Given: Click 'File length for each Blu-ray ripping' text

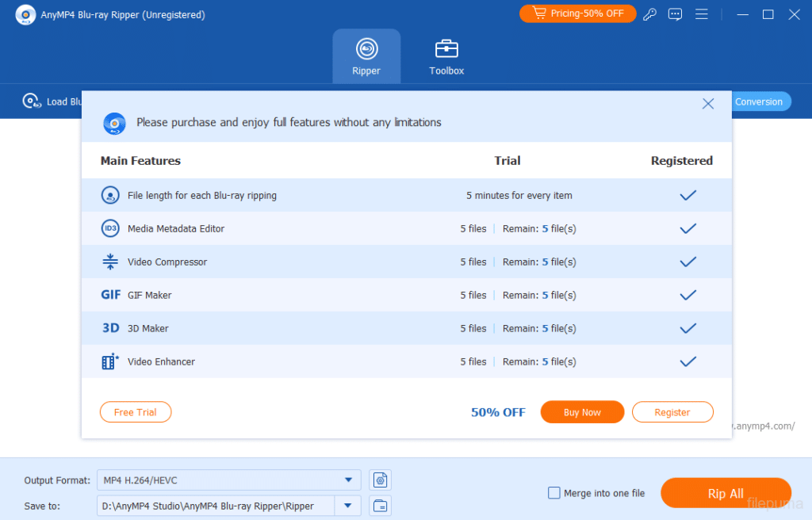Looking at the screenshot, I should (x=202, y=195).
